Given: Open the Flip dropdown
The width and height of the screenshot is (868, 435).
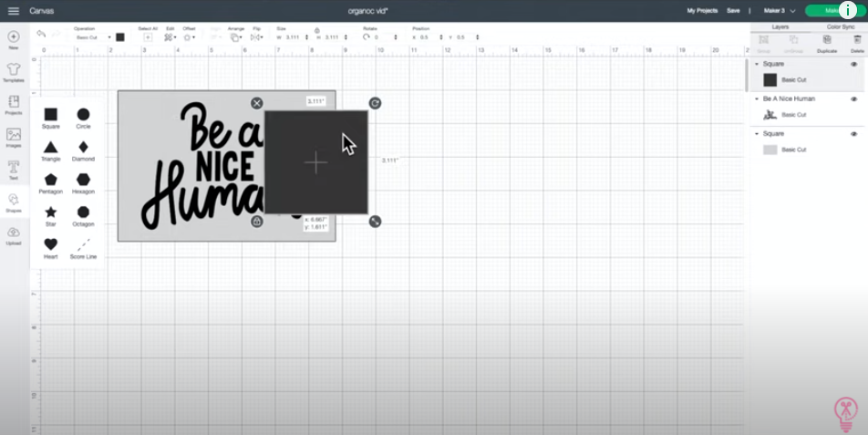Looking at the screenshot, I should coord(256,37).
